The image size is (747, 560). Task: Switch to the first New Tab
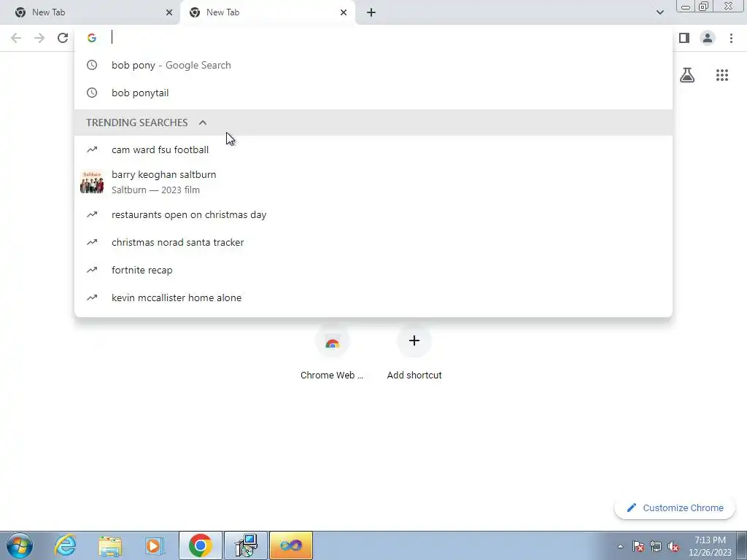tap(90, 12)
